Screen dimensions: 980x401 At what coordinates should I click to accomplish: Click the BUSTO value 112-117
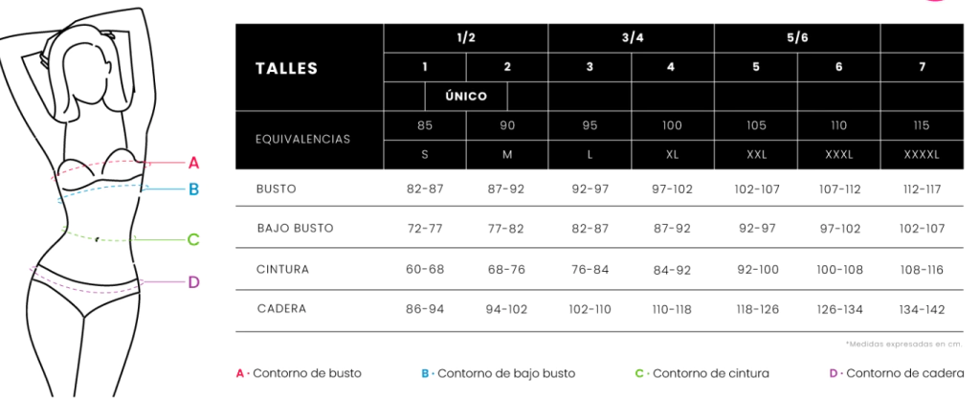tap(922, 189)
